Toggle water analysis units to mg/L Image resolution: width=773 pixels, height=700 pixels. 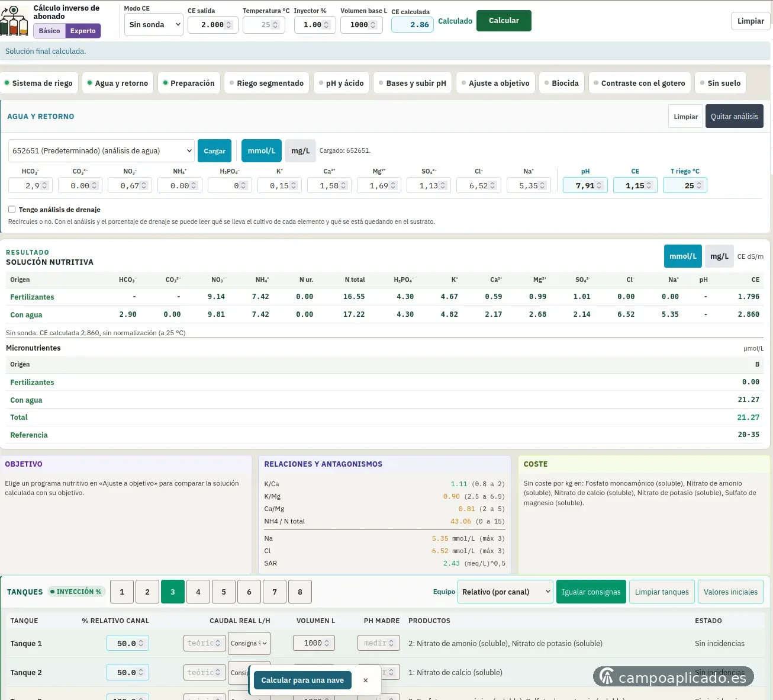click(x=300, y=151)
